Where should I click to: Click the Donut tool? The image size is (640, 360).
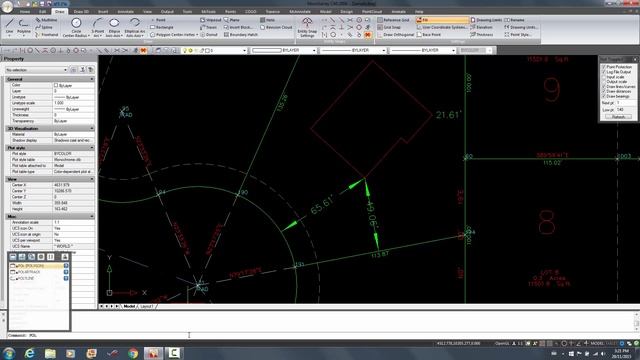coord(209,35)
